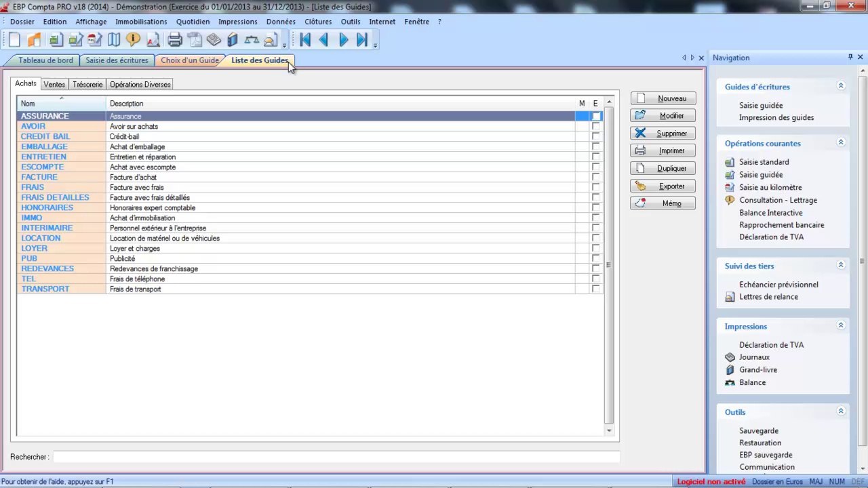Click the Navigation panel vertical scrollbar
This screenshot has width=868, height=488.
point(863,261)
